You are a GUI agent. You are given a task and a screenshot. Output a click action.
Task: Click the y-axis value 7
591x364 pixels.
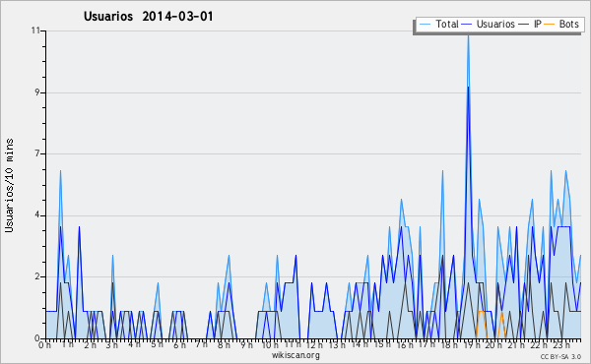point(37,153)
